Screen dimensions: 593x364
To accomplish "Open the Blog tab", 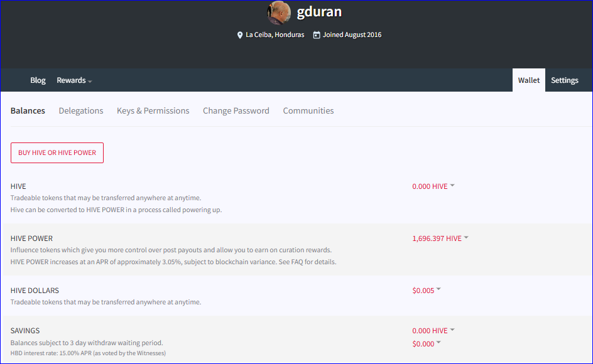I will pos(38,80).
